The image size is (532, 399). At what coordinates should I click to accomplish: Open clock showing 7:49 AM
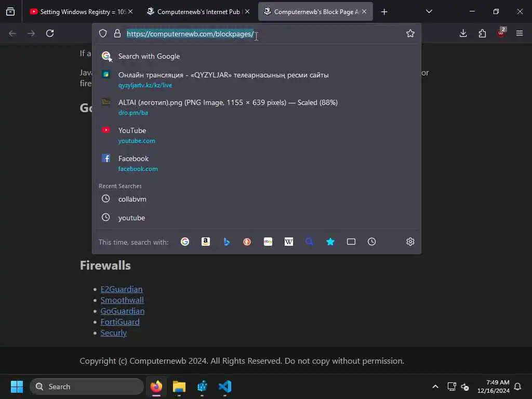pyautogui.click(x=494, y=387)
